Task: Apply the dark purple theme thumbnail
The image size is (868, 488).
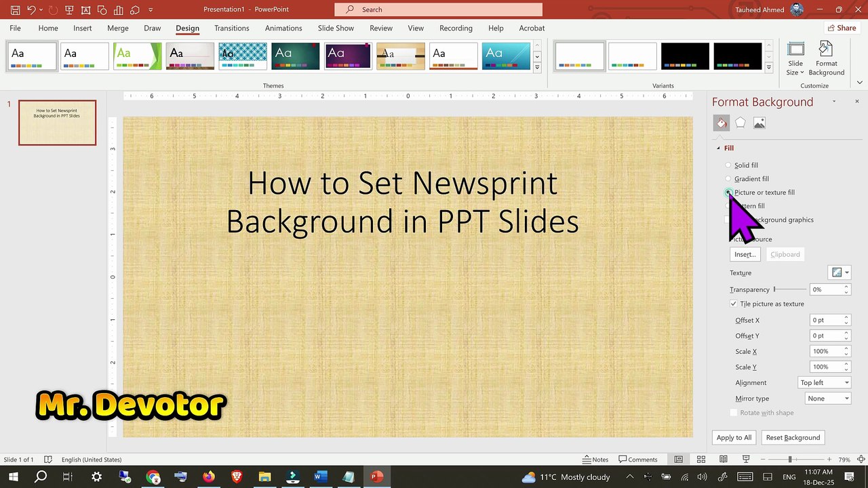Action: pyautogui.click(x=348, y=56)
